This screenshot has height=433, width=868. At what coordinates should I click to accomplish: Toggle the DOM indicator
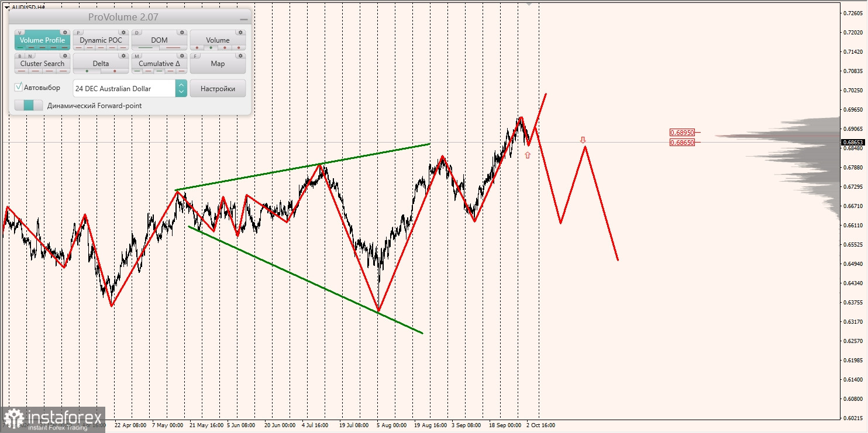point(159,40)
